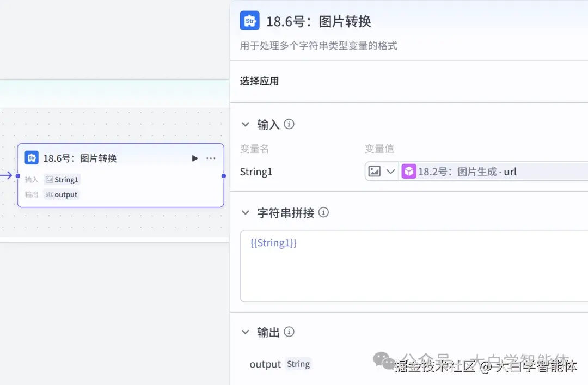
Task: Click the Str puzzle icon on canvas node 18.6号
Action: click(31, 158)
